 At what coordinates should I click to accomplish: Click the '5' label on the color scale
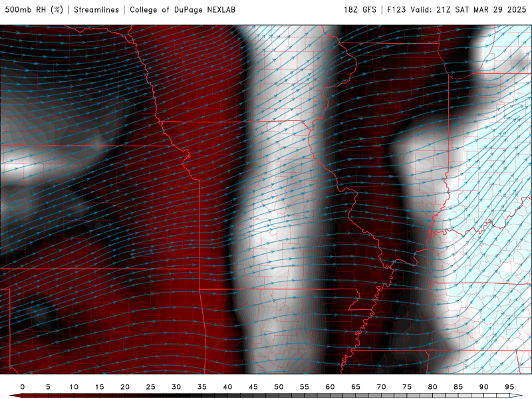pyautogui.click(x=48, y=387)
